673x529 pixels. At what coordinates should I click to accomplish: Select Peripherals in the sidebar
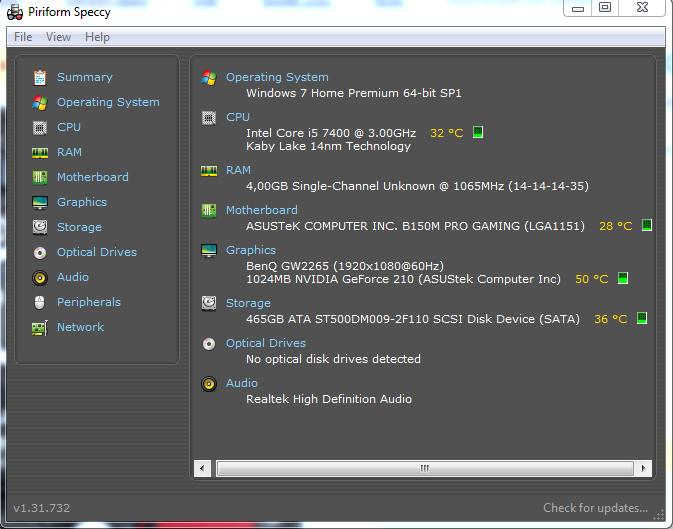pos(89,302)
